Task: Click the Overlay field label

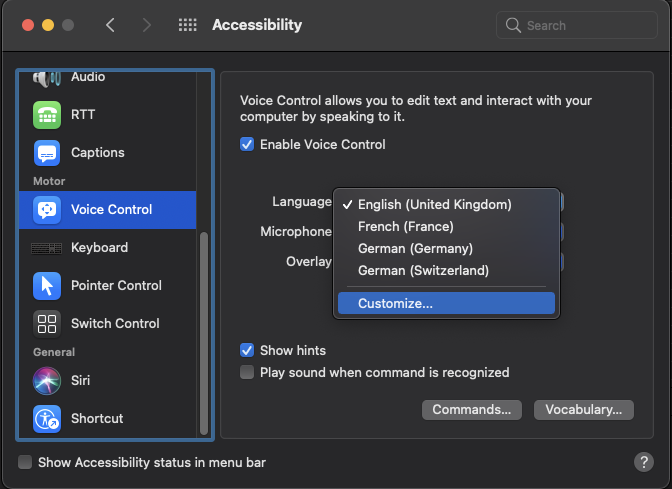Action: pos(309,261)
